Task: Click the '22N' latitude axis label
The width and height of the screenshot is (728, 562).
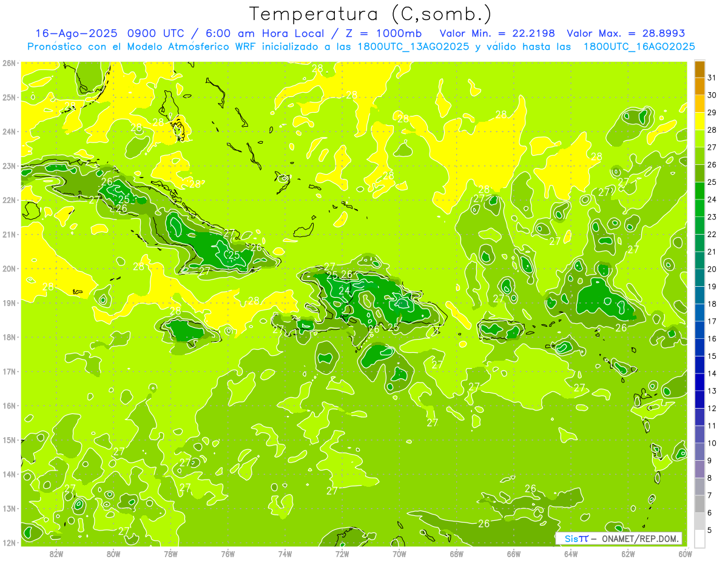Action: point(9,200)
